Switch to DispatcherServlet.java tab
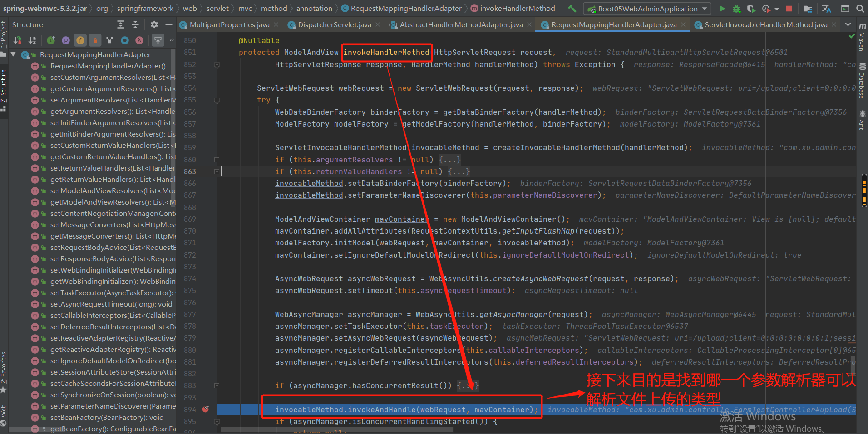Viewport: 868px width, 434px height. click(x=335, y=24)
